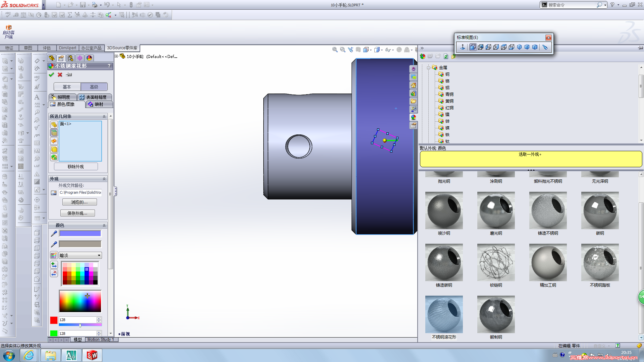Viewport: 644px width, 362px height.
Task: Click the 移除外观 button
Action: pos(75,167)
